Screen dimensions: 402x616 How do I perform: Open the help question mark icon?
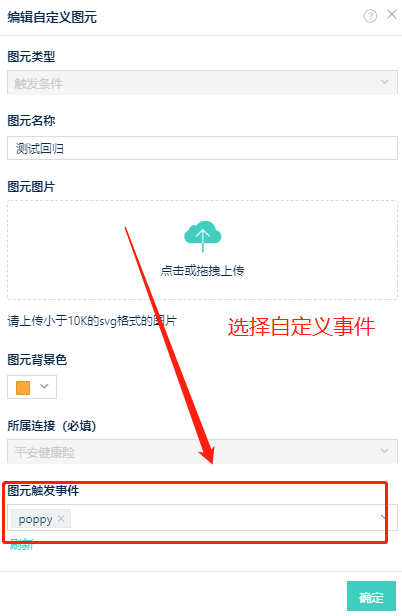[370, 16]
